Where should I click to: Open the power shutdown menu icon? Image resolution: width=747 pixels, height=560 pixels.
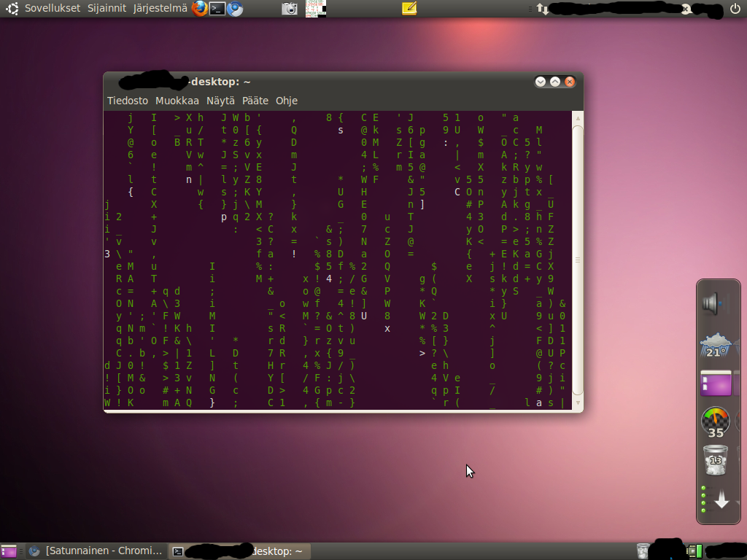(735, 9)
